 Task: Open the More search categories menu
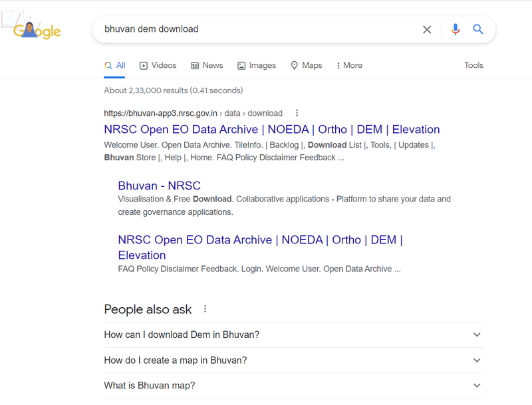click(349, 65)
